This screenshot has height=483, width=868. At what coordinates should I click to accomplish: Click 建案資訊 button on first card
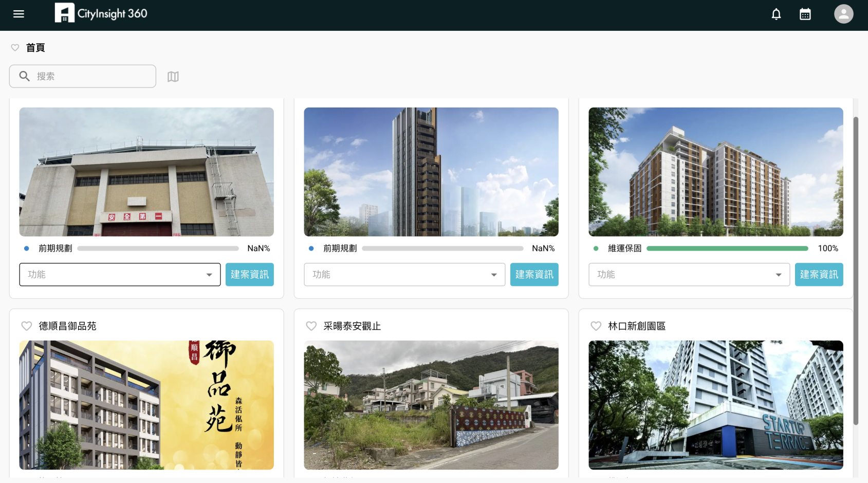coord(250,275)
